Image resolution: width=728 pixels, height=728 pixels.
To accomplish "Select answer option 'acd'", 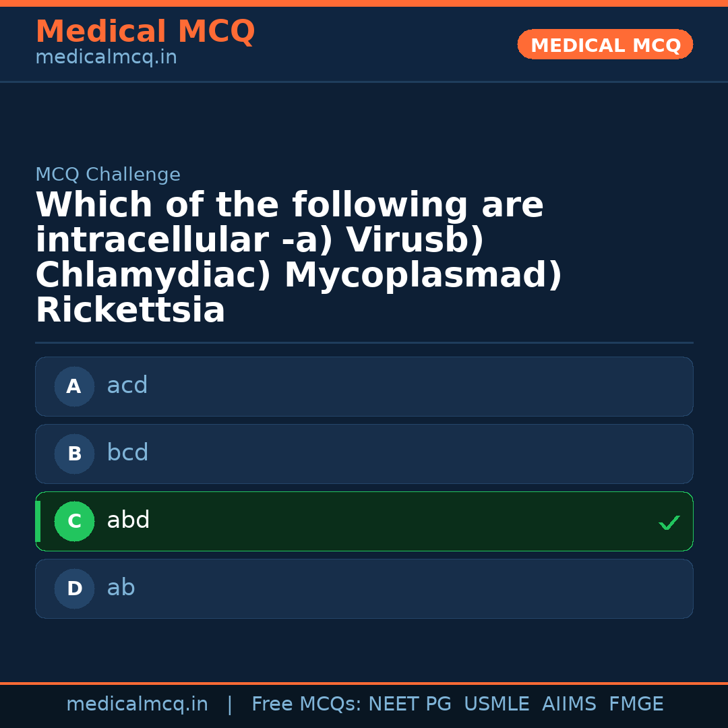I will 364,386.
